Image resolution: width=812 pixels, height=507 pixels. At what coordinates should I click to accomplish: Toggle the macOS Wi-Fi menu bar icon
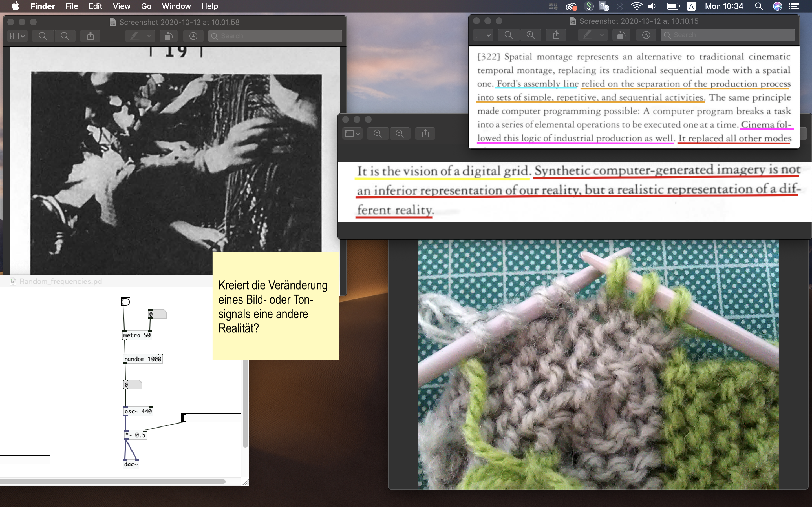636,6
